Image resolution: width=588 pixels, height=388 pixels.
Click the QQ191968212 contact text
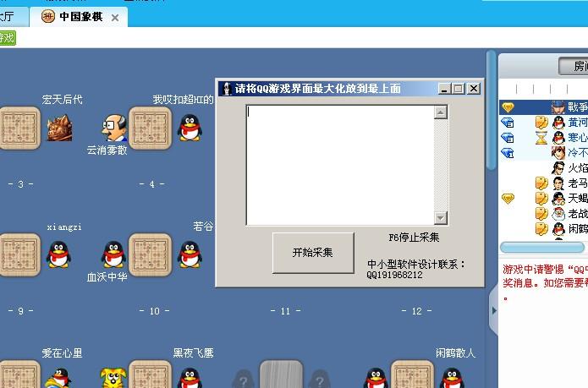(394, 275)
